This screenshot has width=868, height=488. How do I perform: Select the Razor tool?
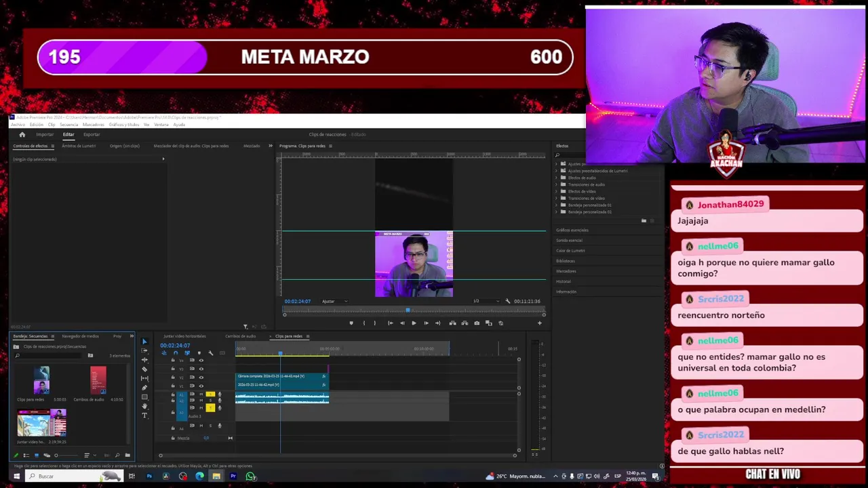pyautogui.click(x=144, y=369)
